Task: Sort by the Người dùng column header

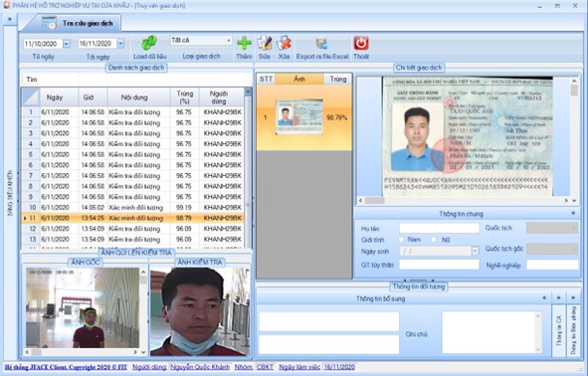Action: tap(219, 97)
